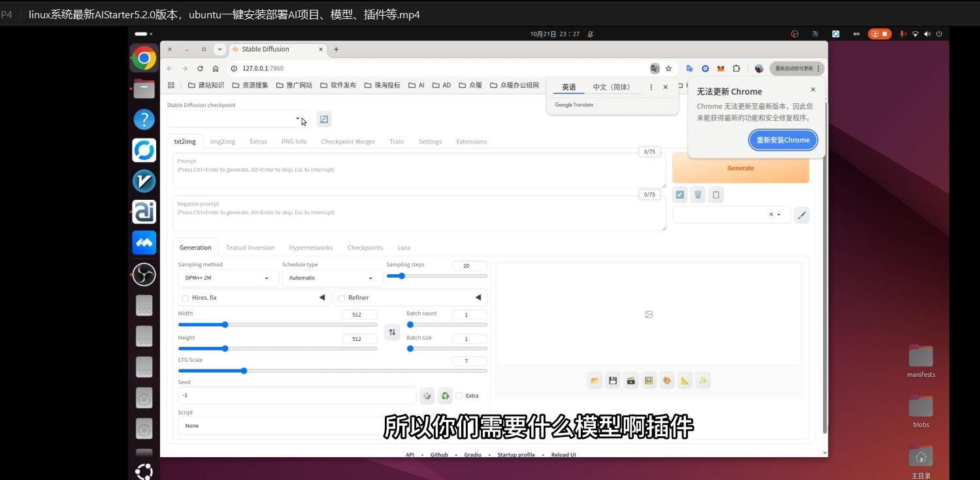The width and height of the screenshot is (980, 480).
Task: Launch the AI starter app in the dock
Action: coord(144,212)
